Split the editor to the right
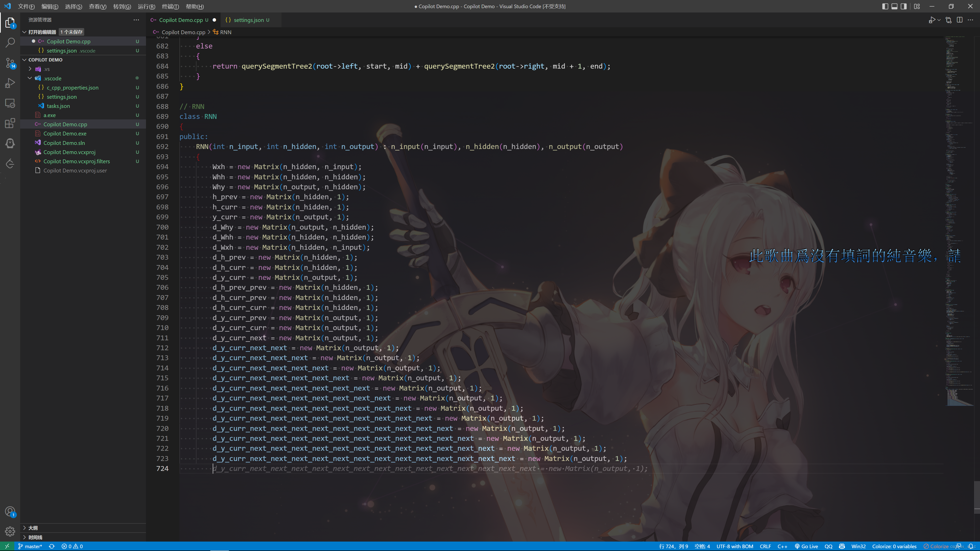The width and height of the screenshot is (980, 551). (960, 20)
